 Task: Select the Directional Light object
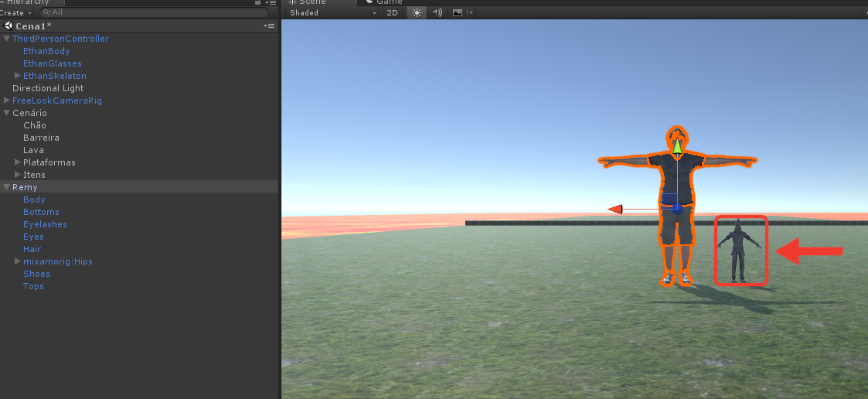[48, 88]
